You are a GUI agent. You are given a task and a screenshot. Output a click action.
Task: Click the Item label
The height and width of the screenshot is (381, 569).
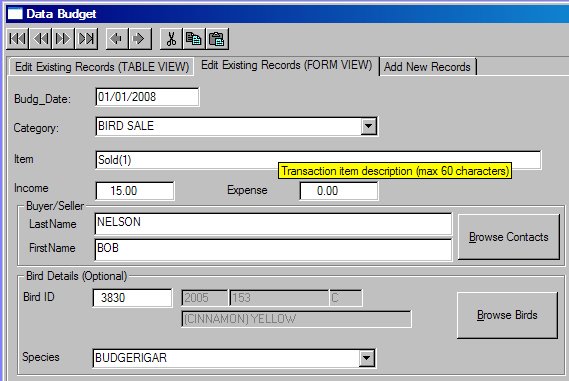point(24,159)
